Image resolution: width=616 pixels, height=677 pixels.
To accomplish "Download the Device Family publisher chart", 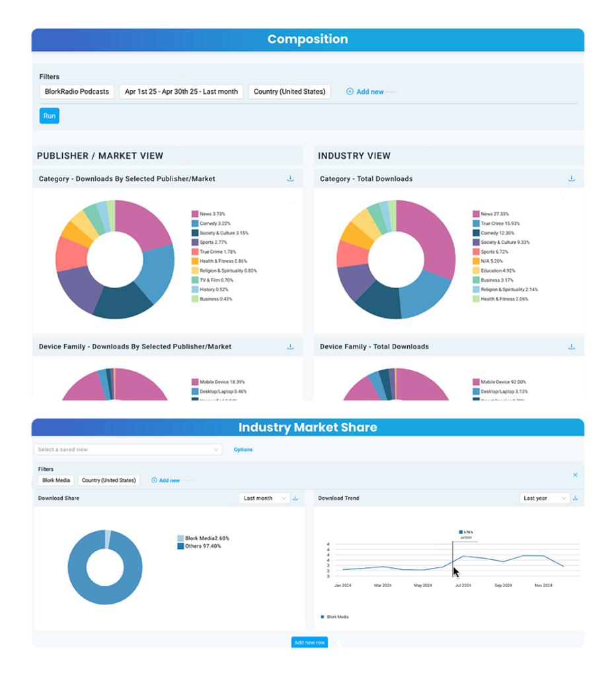I will click(290, 346).
